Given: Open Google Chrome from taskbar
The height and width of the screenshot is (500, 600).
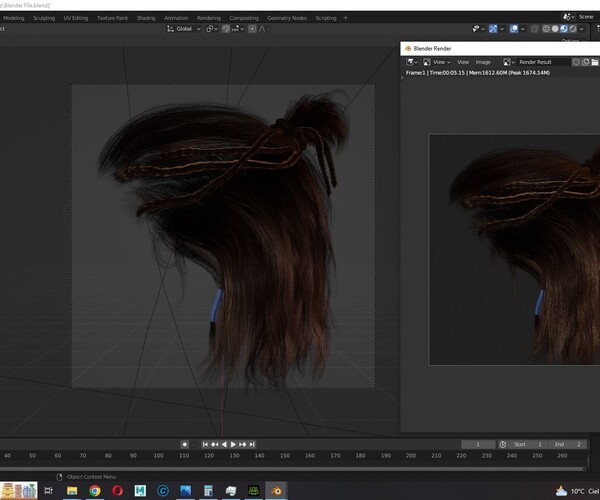Looking at the screenshot, I should tap(95, 490).
